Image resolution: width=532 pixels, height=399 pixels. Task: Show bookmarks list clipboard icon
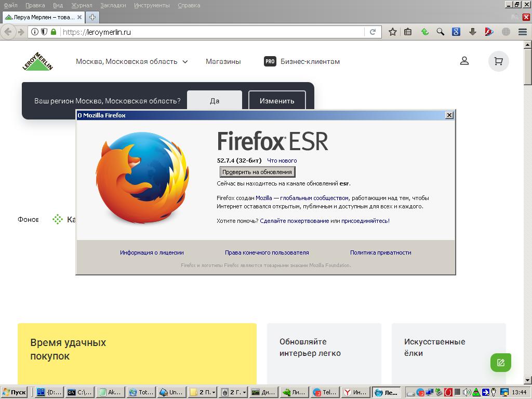pyautogui.click(x=408, y=32)
